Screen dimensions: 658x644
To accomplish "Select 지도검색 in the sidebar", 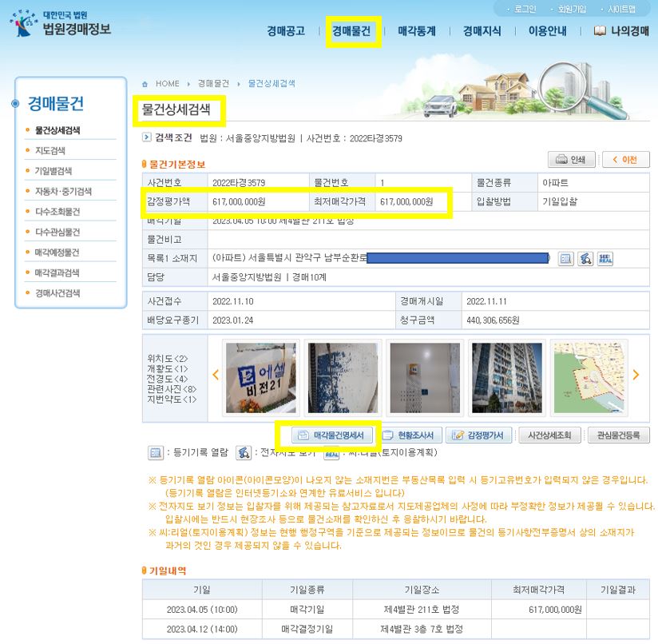I will point(50,150).
